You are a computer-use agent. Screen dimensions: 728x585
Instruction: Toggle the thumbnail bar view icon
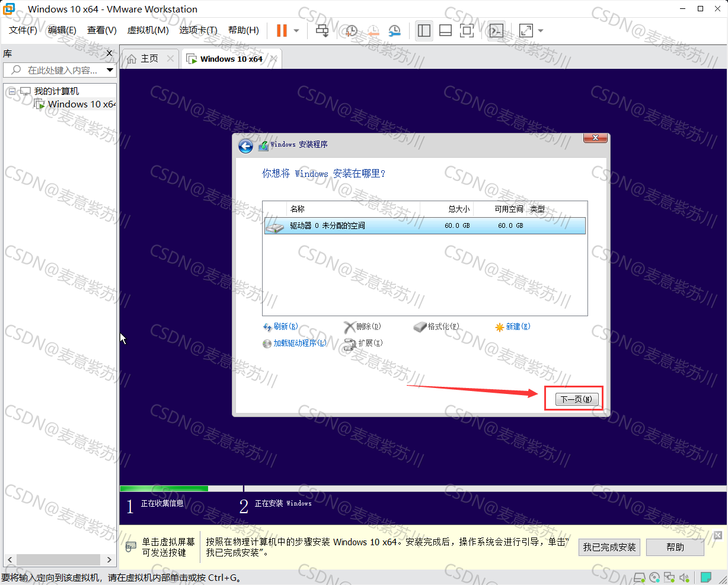445,30
